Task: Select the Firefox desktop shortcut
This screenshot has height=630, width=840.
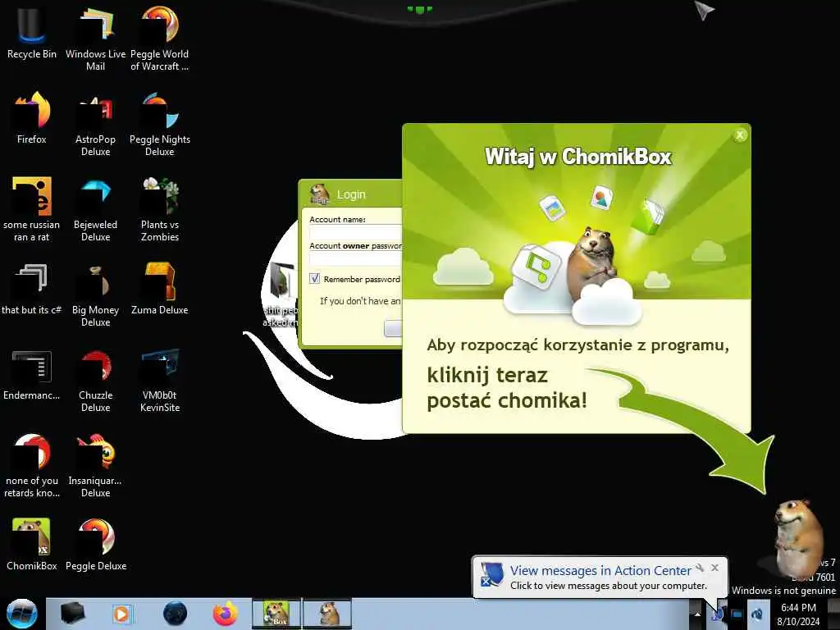Action: click(x=32, y=119)
